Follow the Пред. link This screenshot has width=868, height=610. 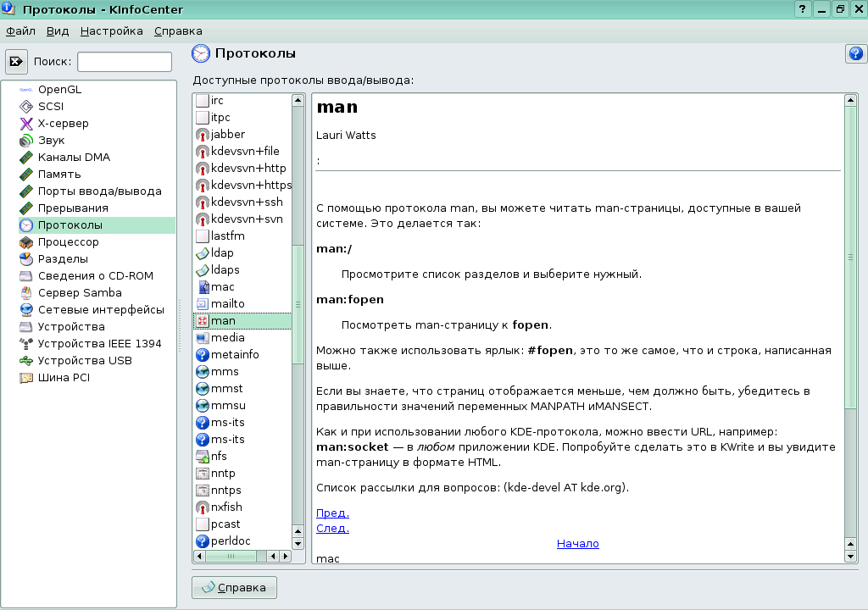click(x=331, y=513)
